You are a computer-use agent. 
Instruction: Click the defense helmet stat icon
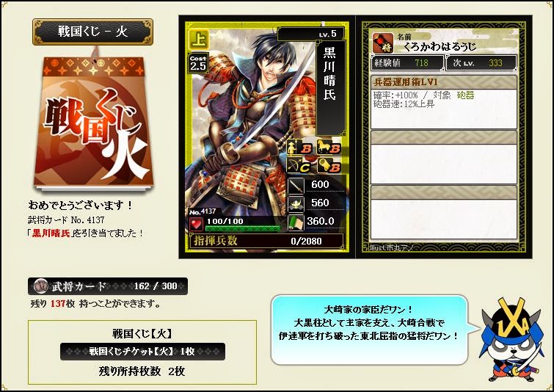click(x=296, y=204)
